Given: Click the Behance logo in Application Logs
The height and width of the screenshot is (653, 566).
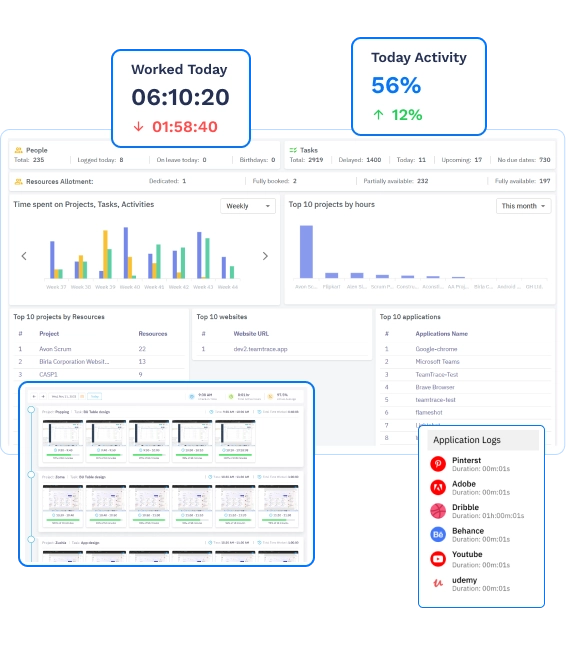Looking at the screenshot, I should 438,534.
